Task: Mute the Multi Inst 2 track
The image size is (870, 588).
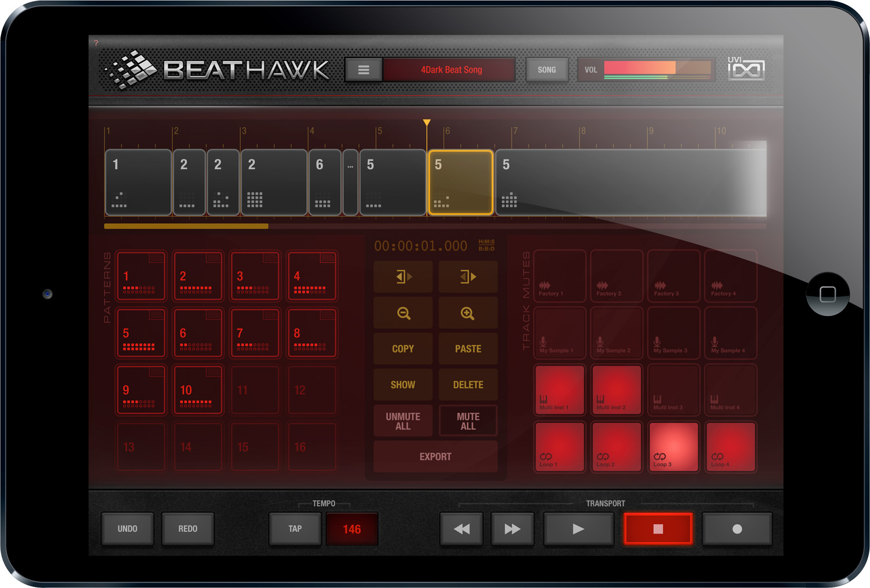Action: point(617,390)
